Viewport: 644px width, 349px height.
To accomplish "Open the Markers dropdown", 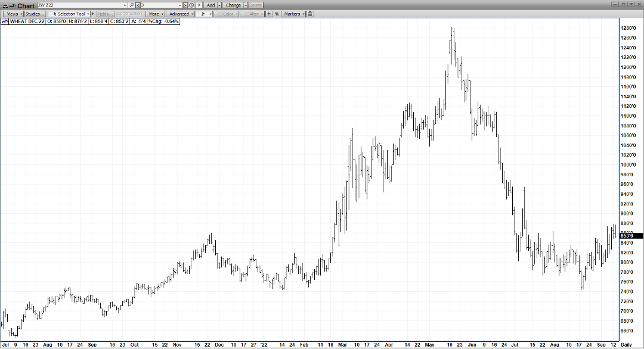I will click(293, 14).
